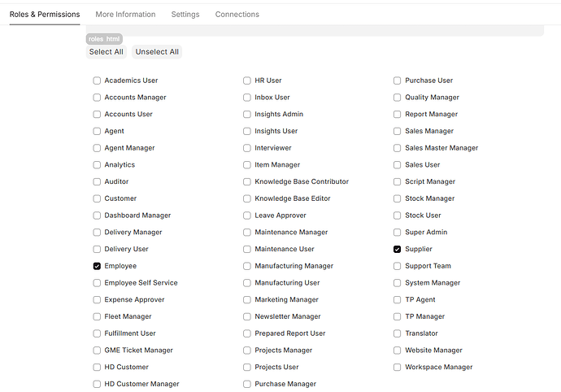Enable the Knowledge Base Contributor role
The width and height of the screenshot is (561, 392).
[x=247, y=181]
